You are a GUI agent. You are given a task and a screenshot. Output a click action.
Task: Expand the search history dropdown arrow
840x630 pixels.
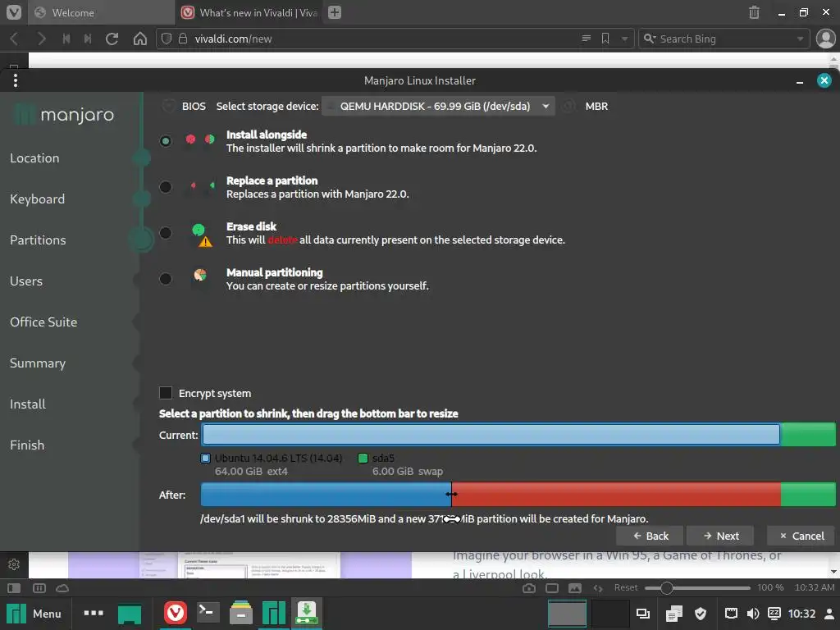click(x=800, y=39)
